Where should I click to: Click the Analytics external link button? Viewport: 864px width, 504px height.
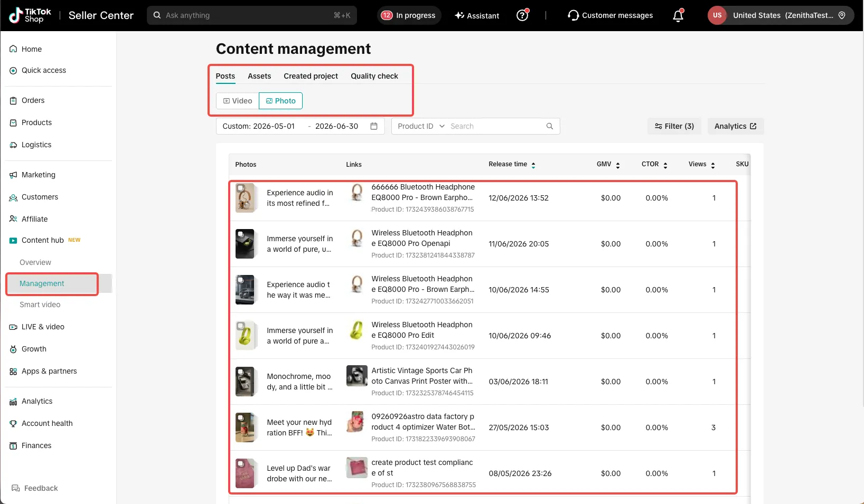(x=736, y=126)
